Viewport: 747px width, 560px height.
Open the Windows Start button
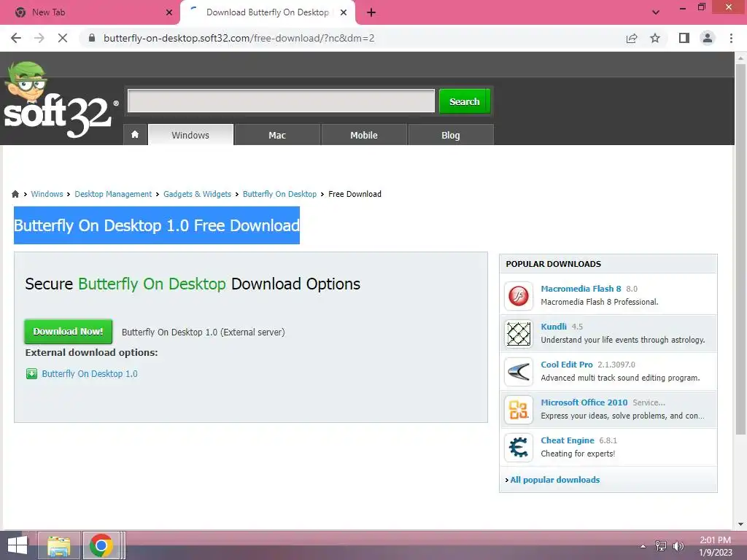18,545
